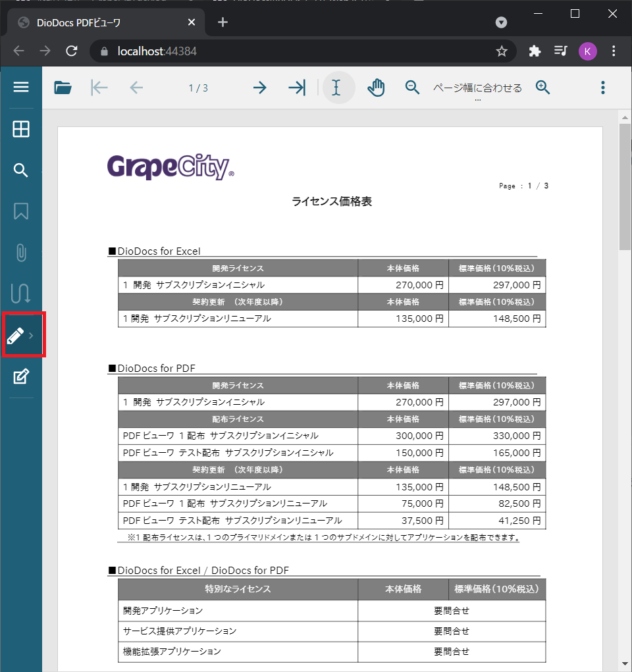Click the open document folder icon

(x=63, y=88)
